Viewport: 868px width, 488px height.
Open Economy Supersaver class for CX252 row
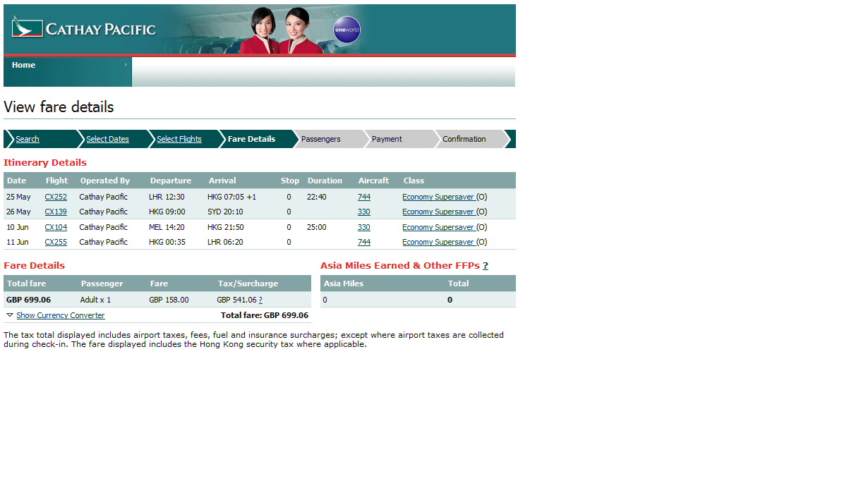(439, 197)
